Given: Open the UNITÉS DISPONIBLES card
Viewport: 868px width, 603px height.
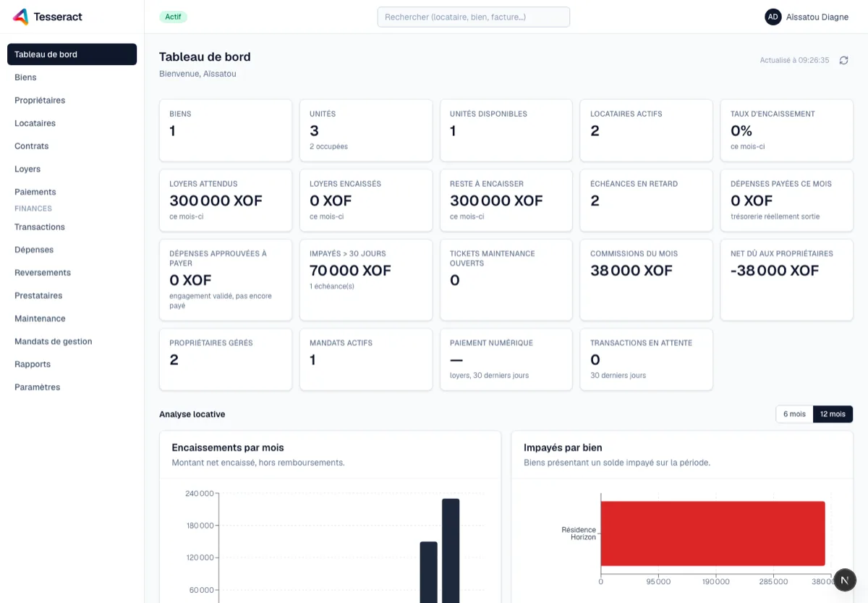Looking at the screenshot, I should click(506, 130).
